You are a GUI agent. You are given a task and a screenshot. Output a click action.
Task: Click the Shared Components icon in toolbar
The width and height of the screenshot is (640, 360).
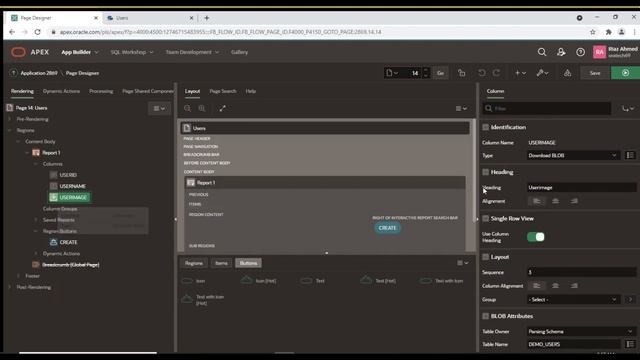pos(567,73)
